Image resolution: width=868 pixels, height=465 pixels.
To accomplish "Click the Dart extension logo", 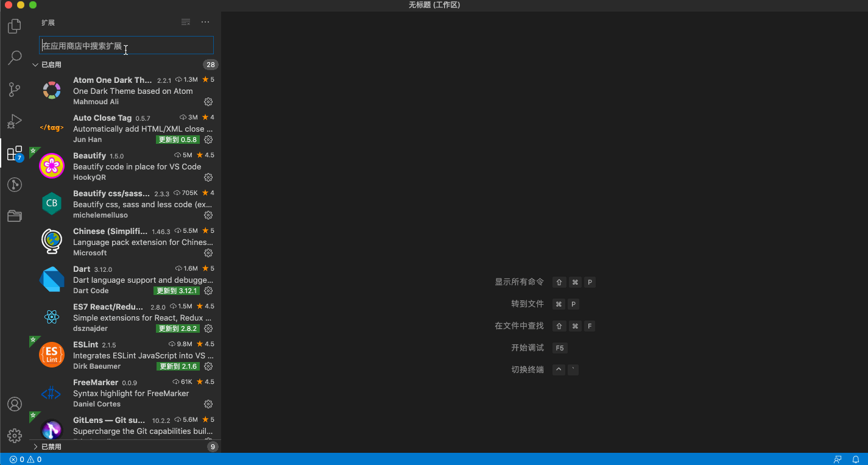I will 52,280.
